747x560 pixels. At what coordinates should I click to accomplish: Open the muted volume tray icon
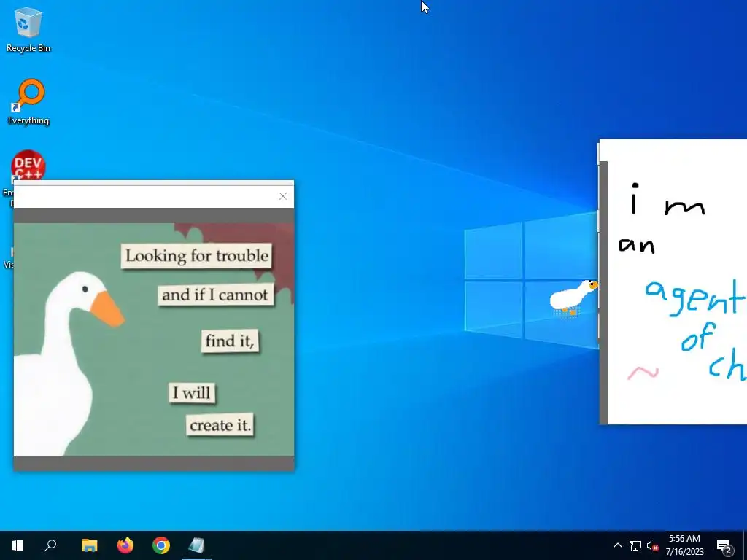click(652, 545)
